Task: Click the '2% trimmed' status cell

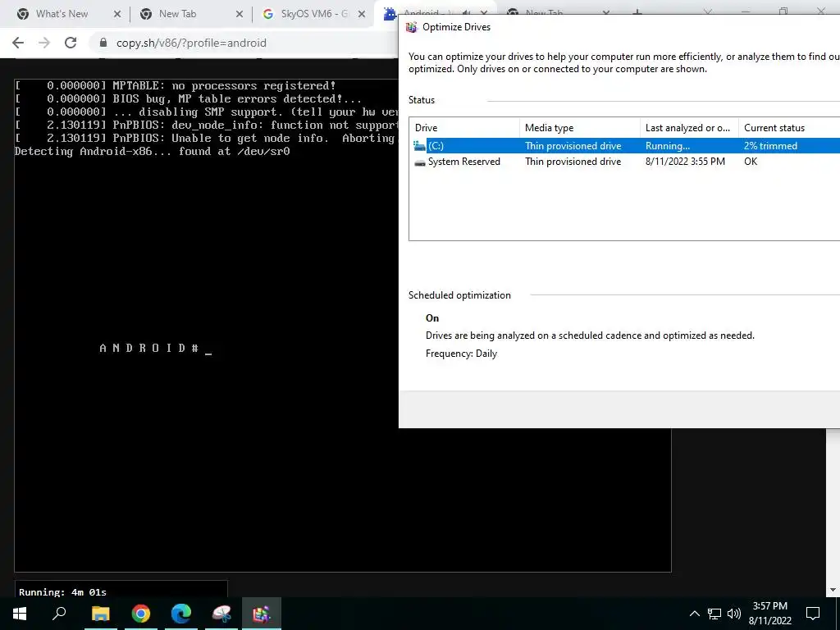Action: (770, 146)
